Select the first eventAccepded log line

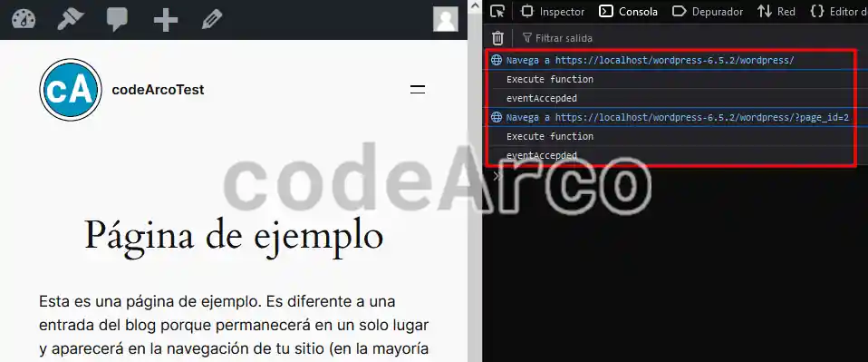click(x=542, y=99)
